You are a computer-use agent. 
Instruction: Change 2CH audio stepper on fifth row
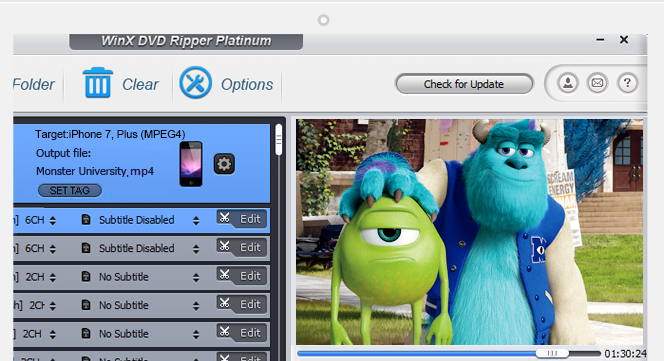(x=53, y=335)
